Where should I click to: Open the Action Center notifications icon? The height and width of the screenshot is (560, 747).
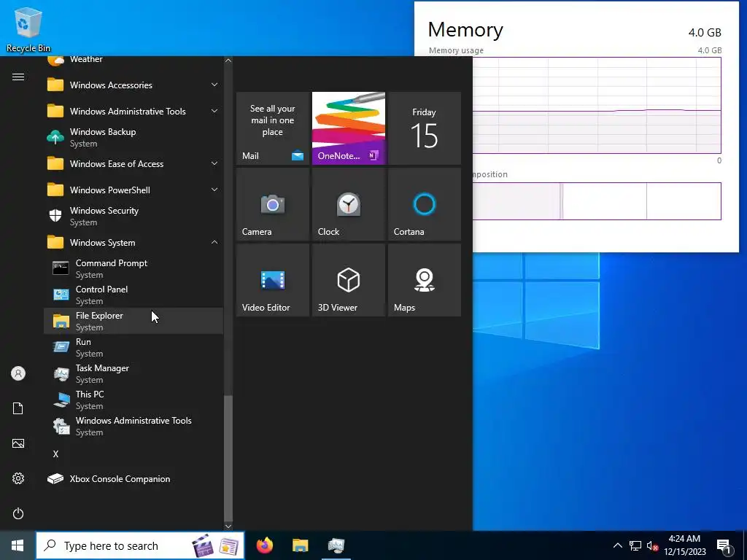click(726, 547)
